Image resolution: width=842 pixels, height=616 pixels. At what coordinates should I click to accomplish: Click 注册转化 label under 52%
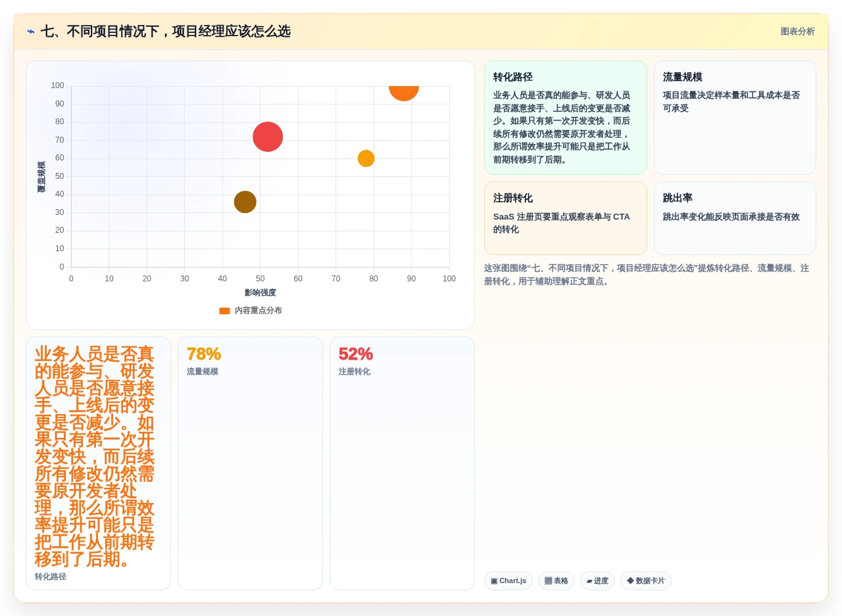(x=355, y=372)
